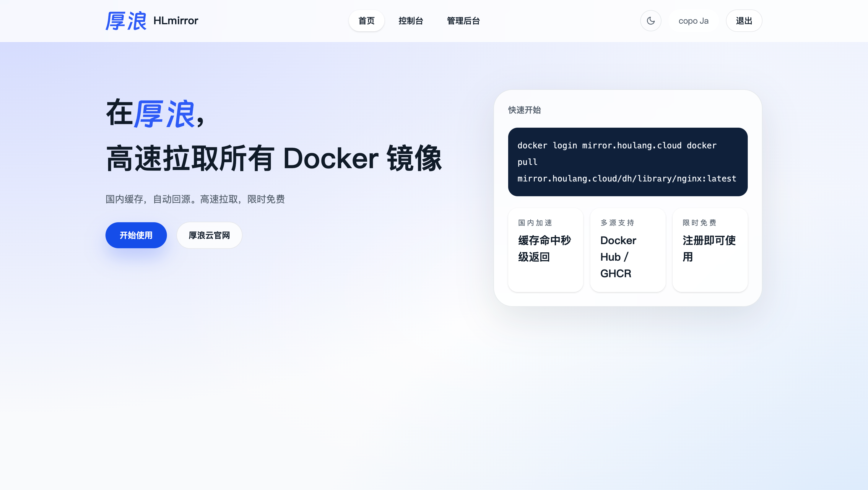Click the copo Ja username
Screen dimensions: 868x490
(x=693, y=21)
